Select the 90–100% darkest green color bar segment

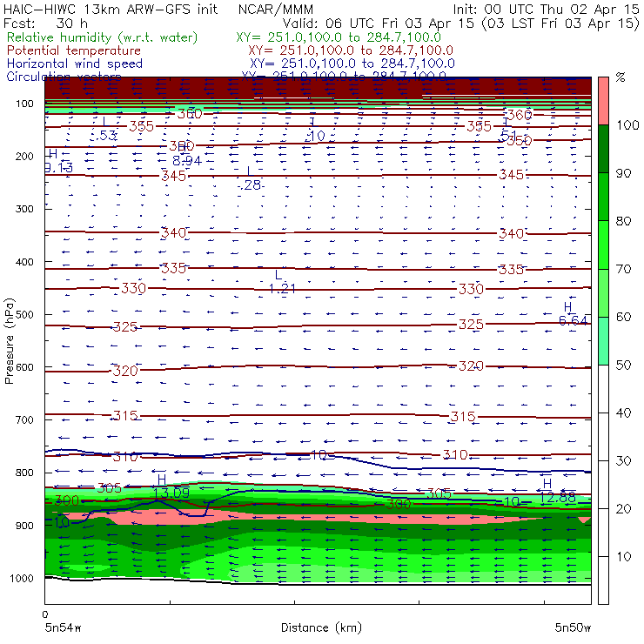603,149
